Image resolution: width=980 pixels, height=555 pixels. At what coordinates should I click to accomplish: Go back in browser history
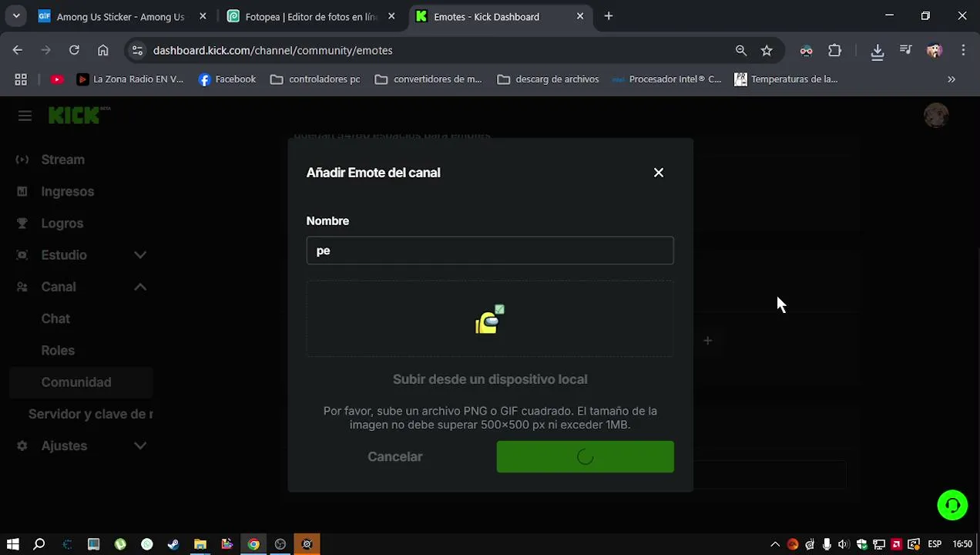[x=18, y=50]
